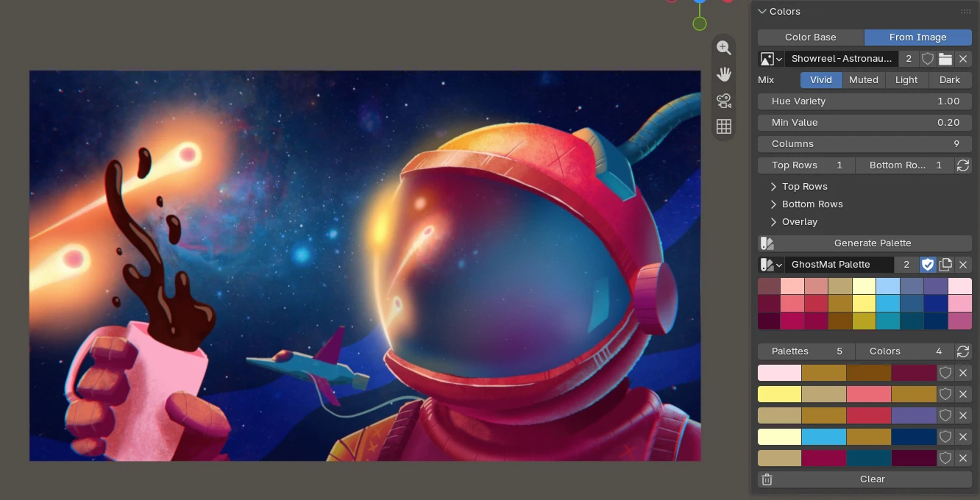
Task: Lock the first generated palette with shield
Action: pos(945,373)
